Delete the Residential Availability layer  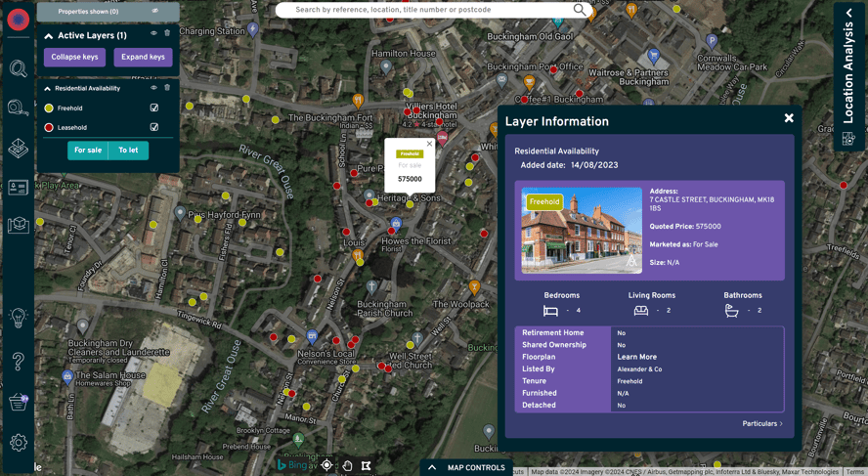[x=167, y=87]
